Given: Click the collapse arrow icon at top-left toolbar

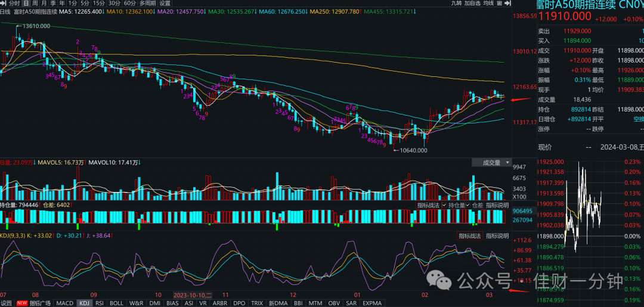Looking at the screenshot, I should click(x=4, y=3).
